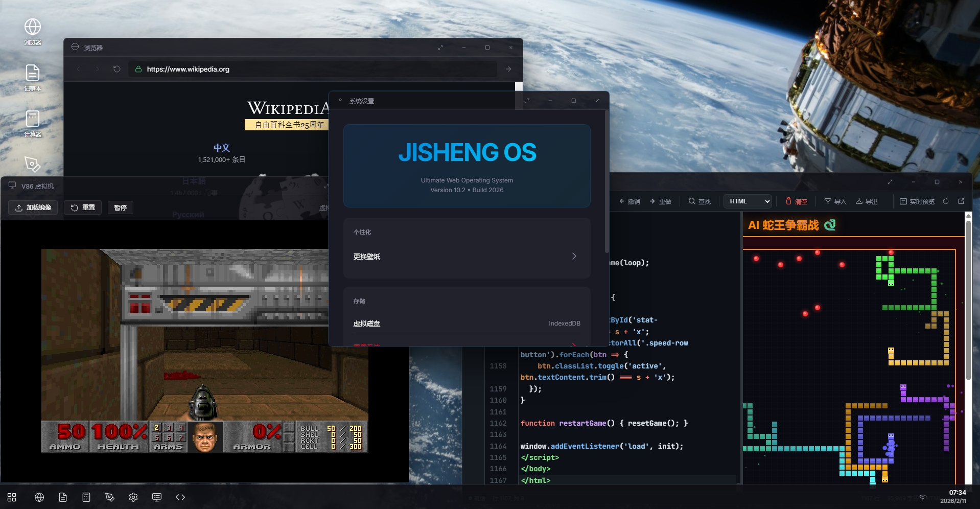Click 导入 to import a file
Image resolution: width=980 pixels, height=509 pixels.
[x=835, y=201]
